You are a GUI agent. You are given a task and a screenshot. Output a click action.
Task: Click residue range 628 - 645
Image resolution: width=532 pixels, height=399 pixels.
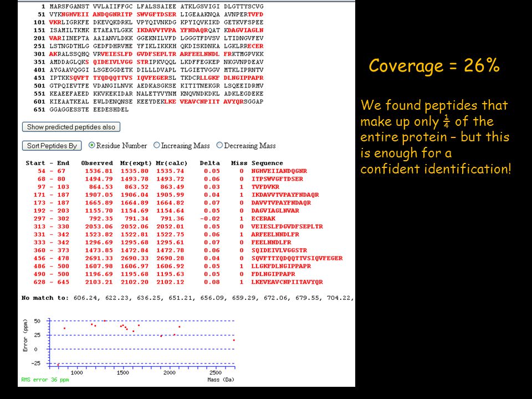click(x=51, y=282)
